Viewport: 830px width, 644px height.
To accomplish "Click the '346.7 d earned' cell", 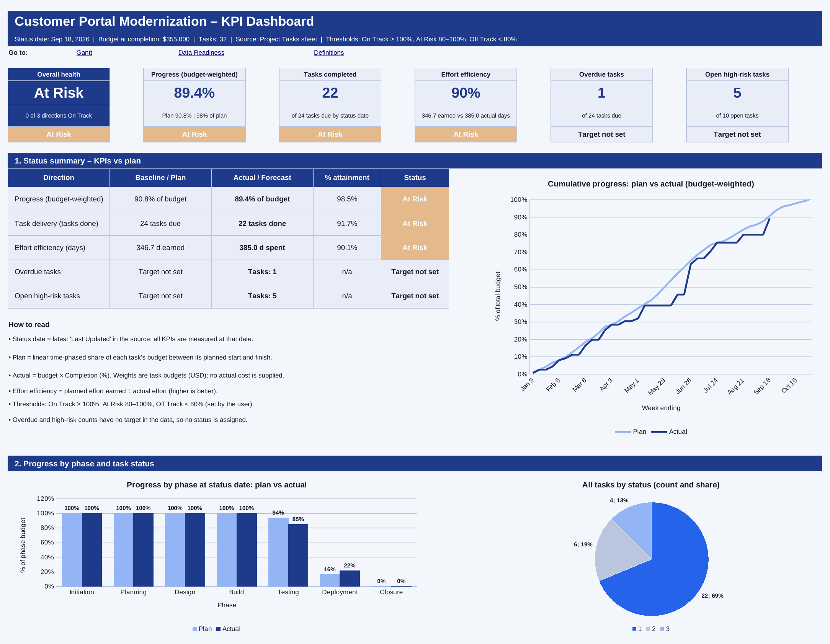I will (160, 248).
